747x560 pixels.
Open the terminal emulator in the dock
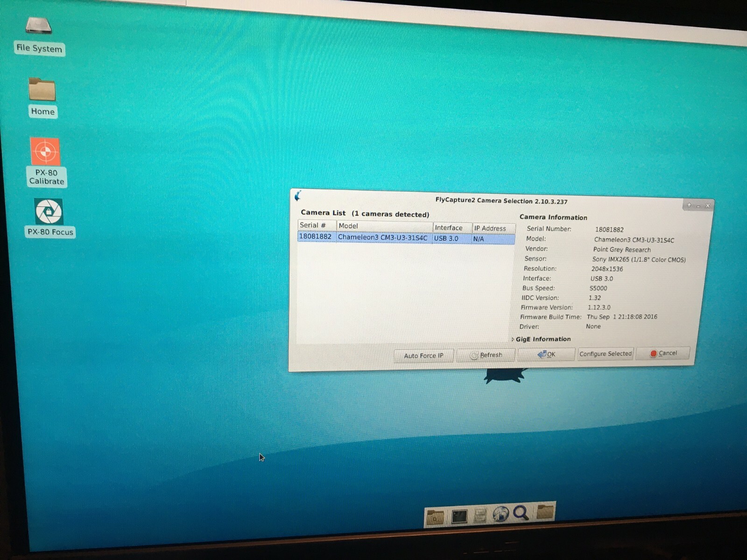[x=459, y=516]
